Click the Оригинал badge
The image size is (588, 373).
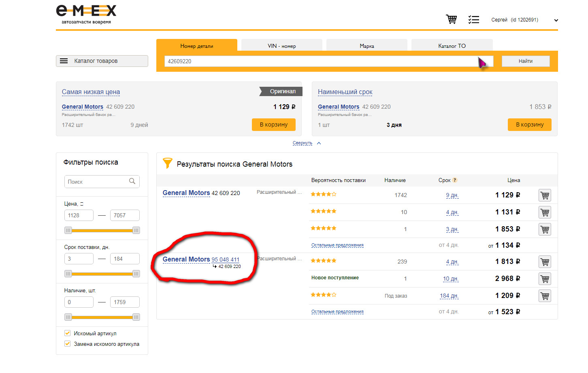281,91
